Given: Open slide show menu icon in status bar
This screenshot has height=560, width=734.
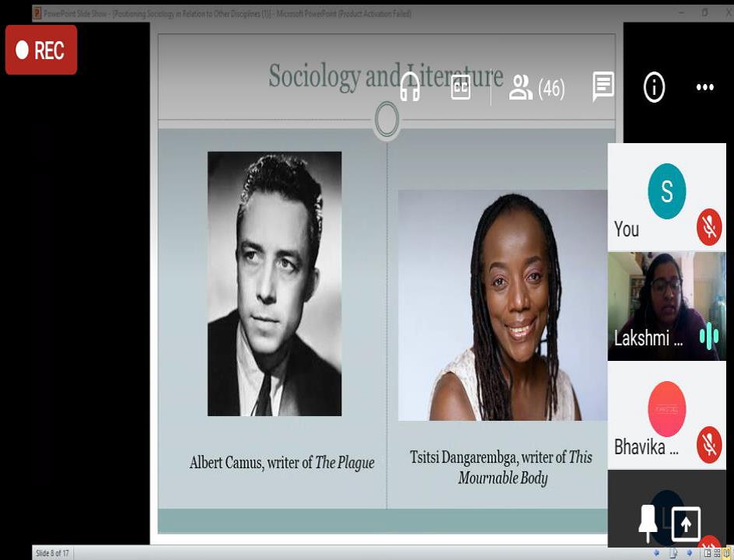Looking at the screenshot, I should (673, 553).
